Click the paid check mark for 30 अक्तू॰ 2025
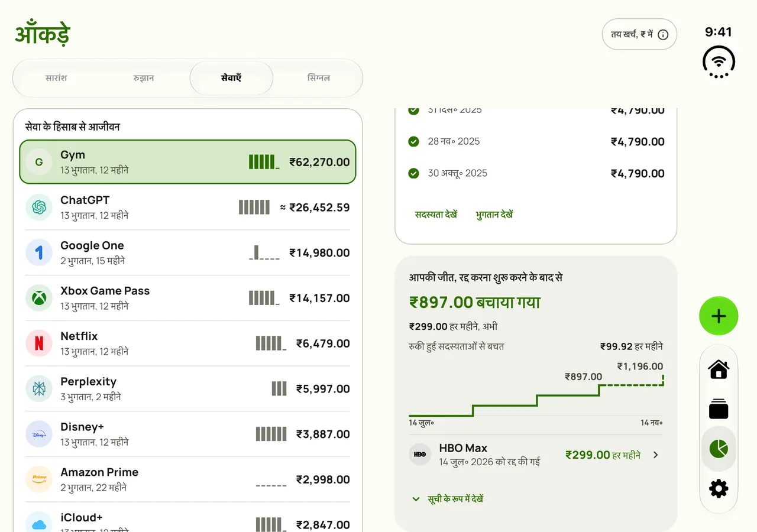This screenshot has height=532, width=757. [414, 173]
